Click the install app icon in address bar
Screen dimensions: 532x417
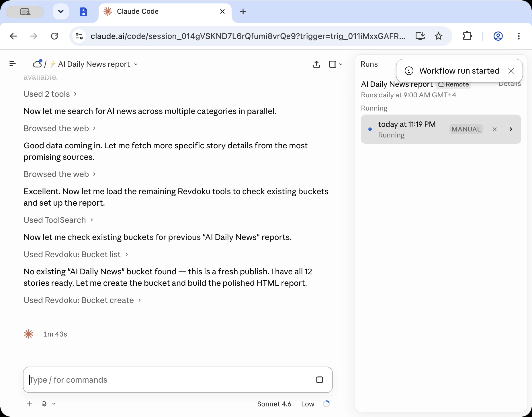(420, 36)
